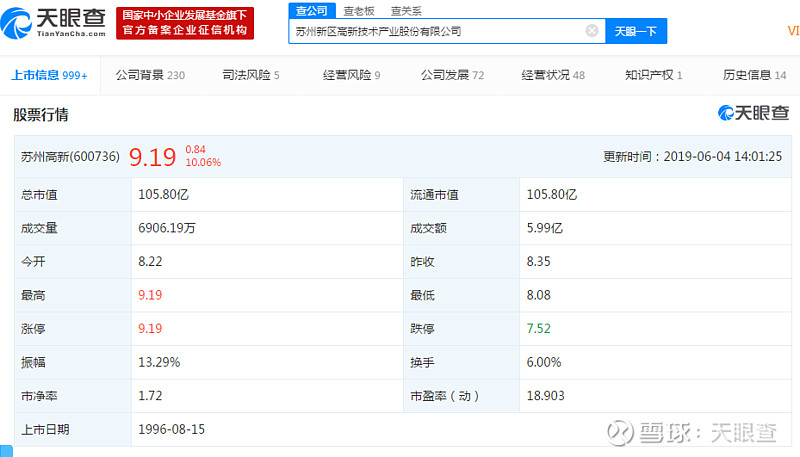Click the stock name 苏州高新(600736)
This screenshot has width=800, height=457.
point(70,157)
